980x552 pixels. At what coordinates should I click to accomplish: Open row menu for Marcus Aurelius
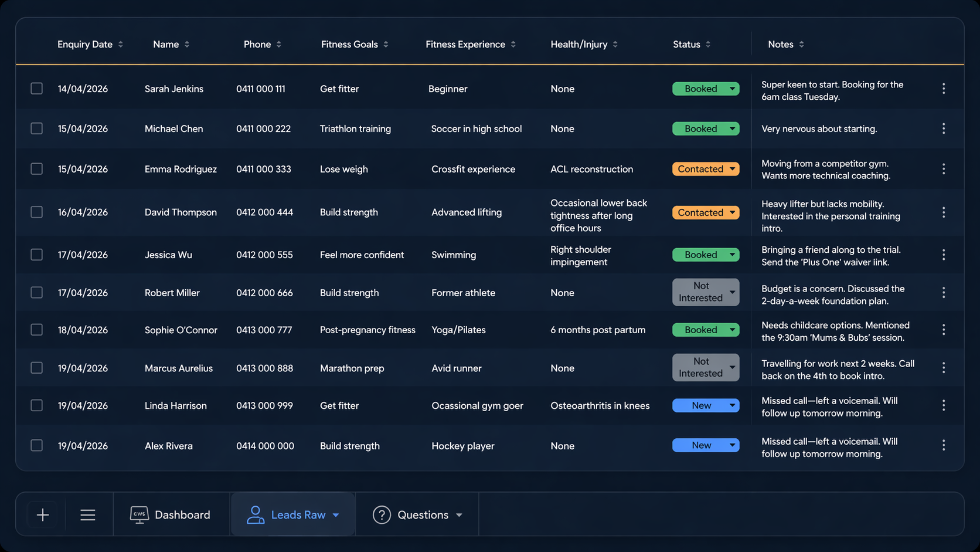tap(943, 368)
